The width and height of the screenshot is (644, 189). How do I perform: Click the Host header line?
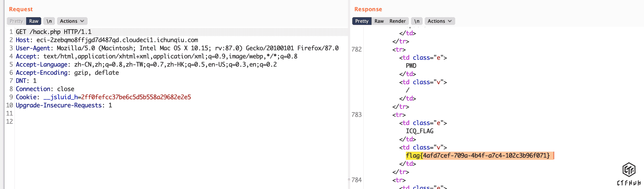coord(107,40)
